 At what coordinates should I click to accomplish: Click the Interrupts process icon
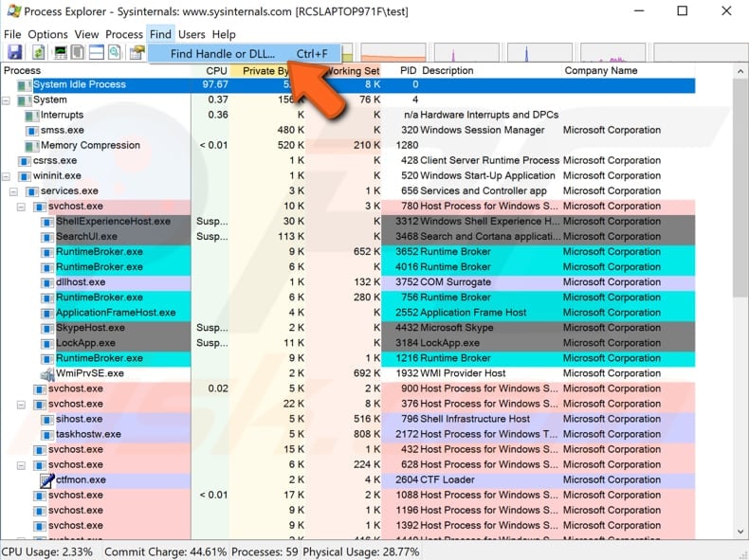click(x=32, y=116)
